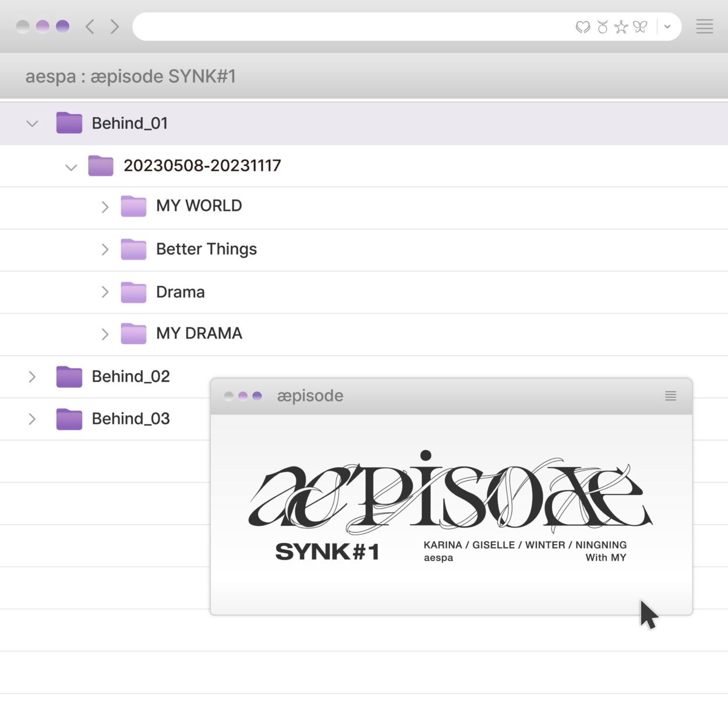Click the back navigation arrow
Screen dimensions: 728x728
89,26
